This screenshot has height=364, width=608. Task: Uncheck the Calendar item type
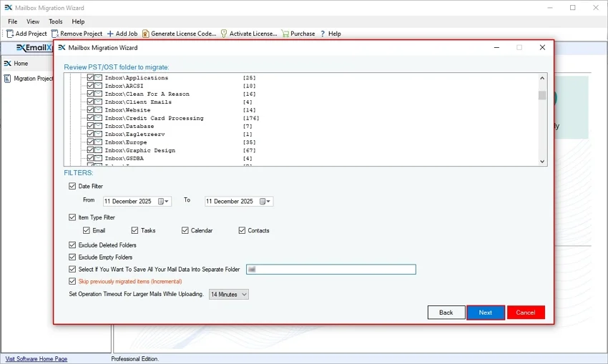coord(185,230)
